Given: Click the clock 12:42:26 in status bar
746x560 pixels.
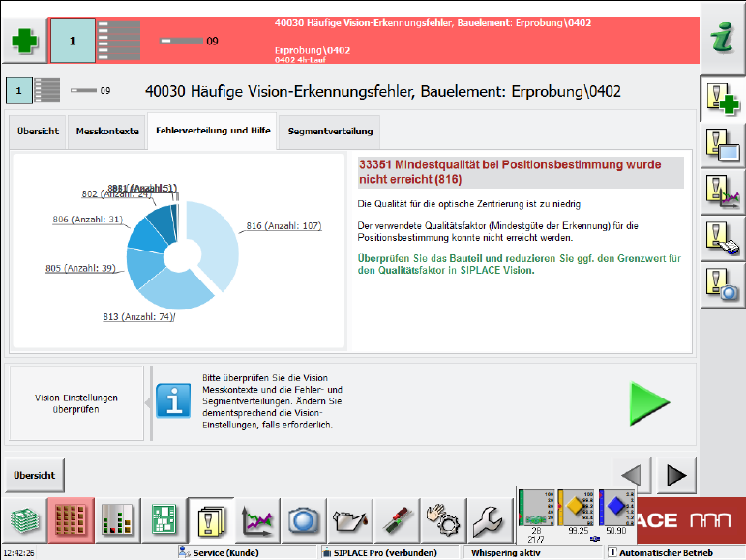Looking at the screenshot, I should (x=18, y=553).
